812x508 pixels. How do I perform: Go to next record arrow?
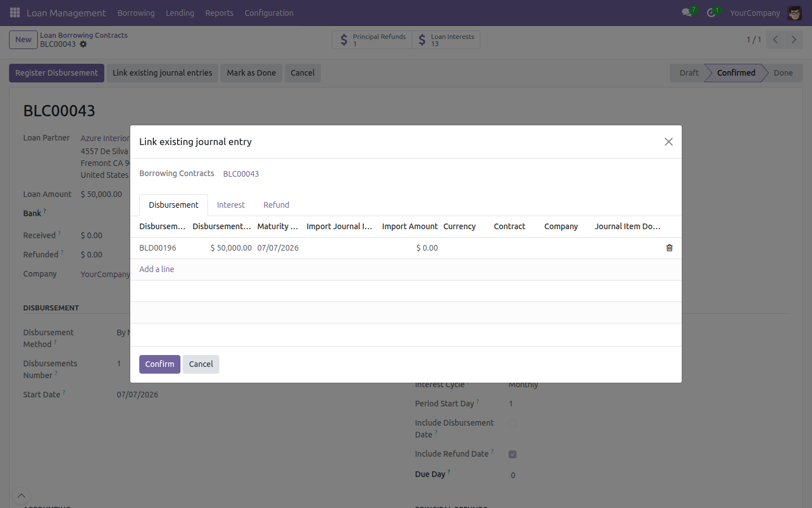pos(793,40)
